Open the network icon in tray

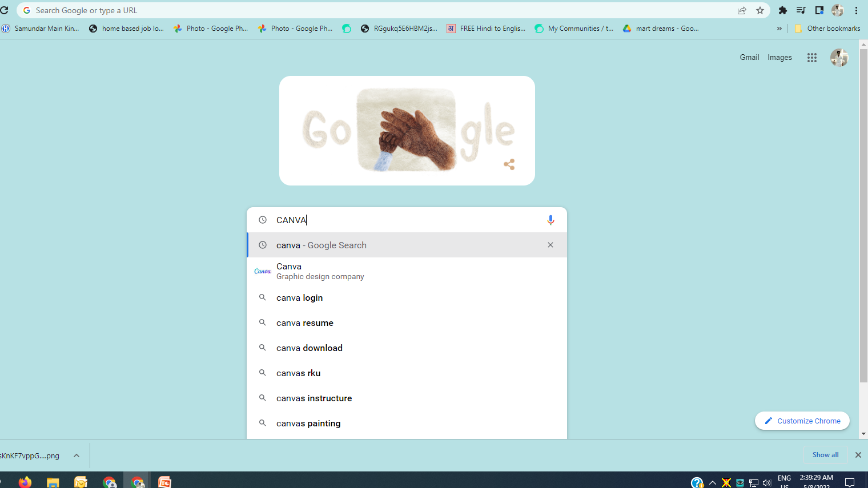754,483
